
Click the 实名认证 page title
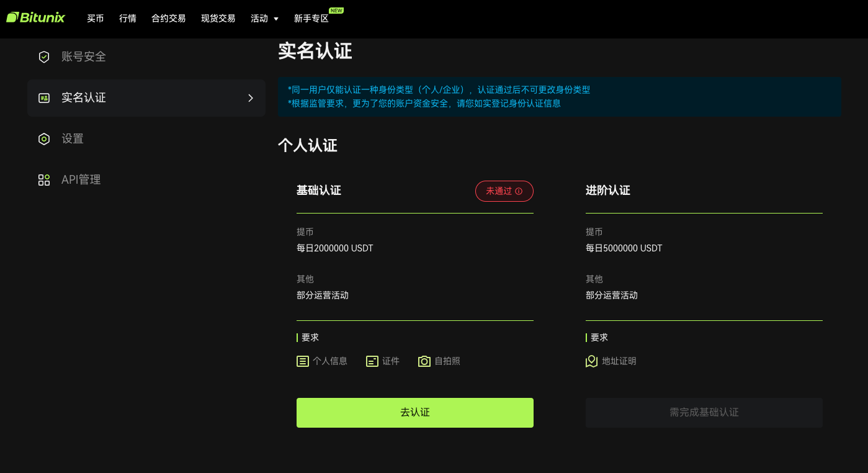[315, 51]
